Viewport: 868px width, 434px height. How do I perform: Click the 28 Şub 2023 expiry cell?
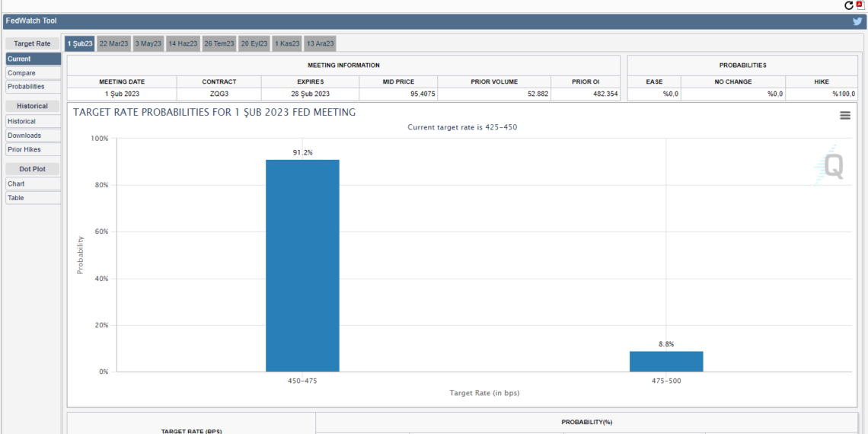click(x=310, y=94)
